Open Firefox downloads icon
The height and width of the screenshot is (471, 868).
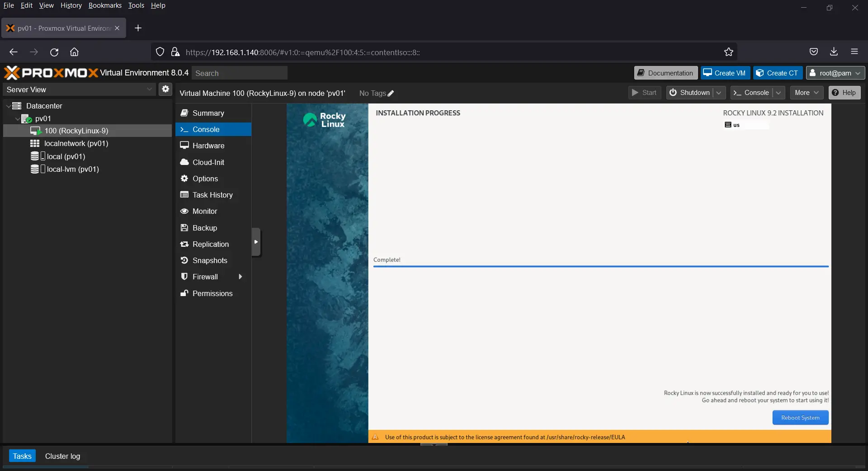point(834,52)
